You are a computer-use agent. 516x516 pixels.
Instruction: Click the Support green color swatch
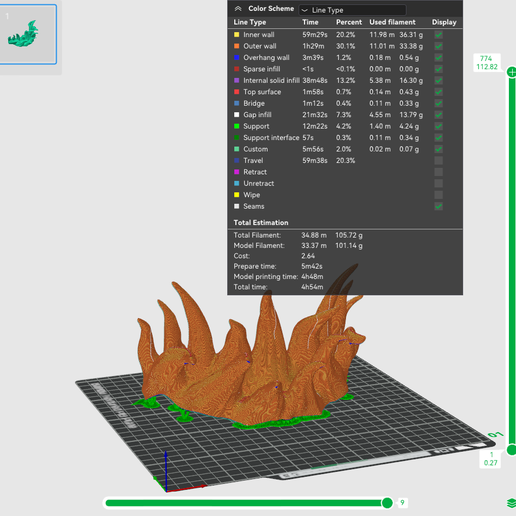[x=237, y=126]
